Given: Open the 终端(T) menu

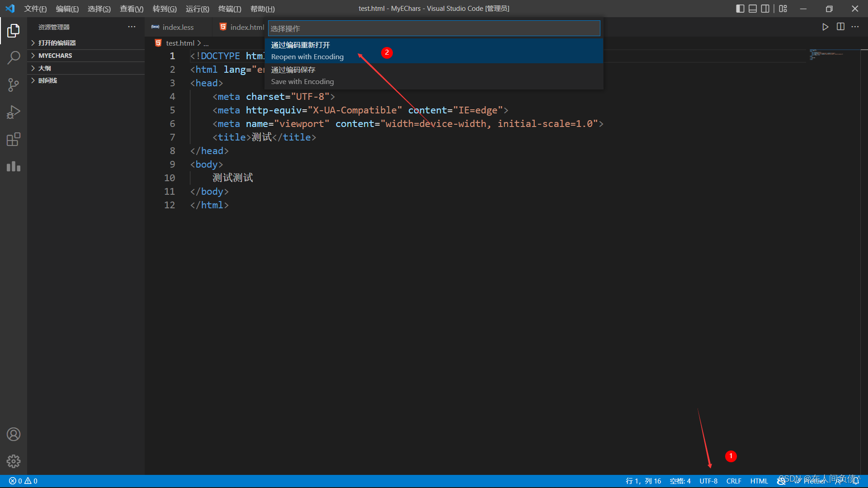Looking at the screenshot, I should (230, 9).
